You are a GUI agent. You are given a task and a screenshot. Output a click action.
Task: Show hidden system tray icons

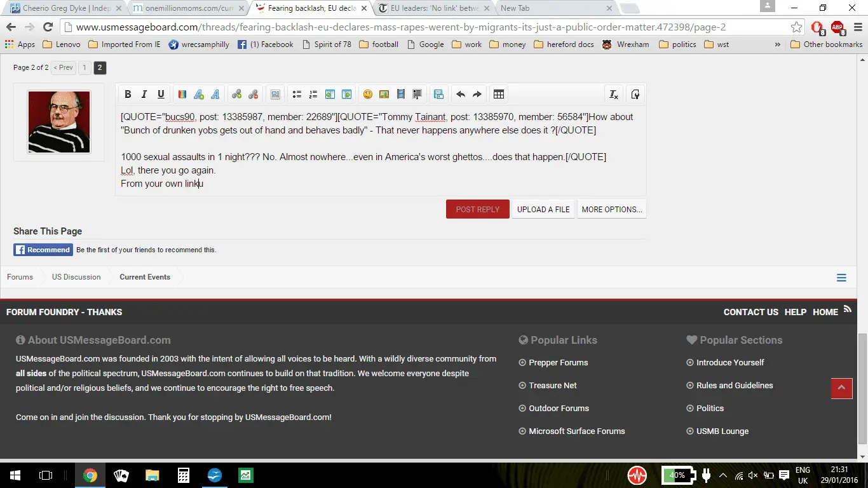tap(723, 475)
